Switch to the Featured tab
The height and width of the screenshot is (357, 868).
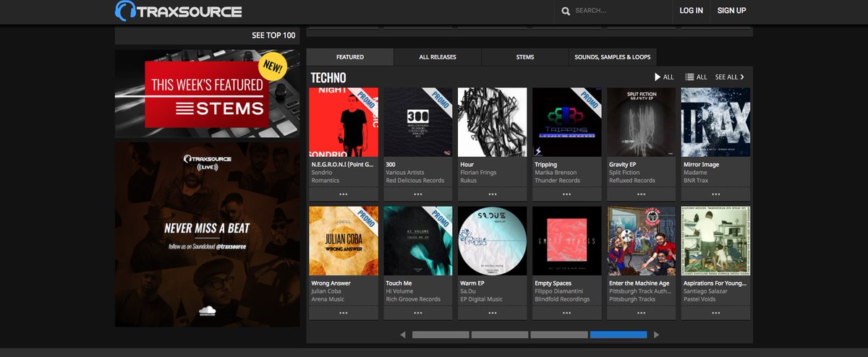click(x=350, y=56)
